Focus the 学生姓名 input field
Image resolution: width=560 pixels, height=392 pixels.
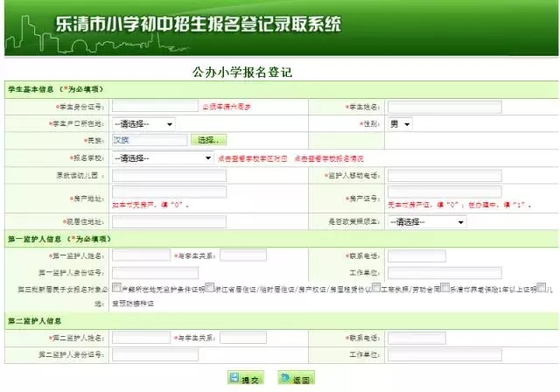coord(444,107)
